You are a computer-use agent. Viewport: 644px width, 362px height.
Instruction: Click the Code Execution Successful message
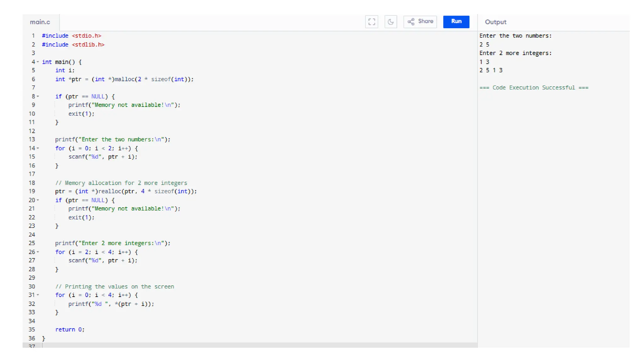534,88
